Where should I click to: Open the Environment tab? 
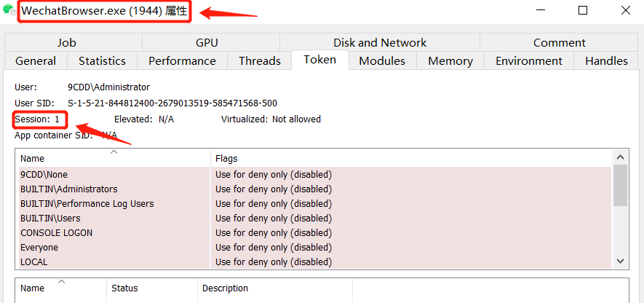pyautogui.click(x=529, y=61)
